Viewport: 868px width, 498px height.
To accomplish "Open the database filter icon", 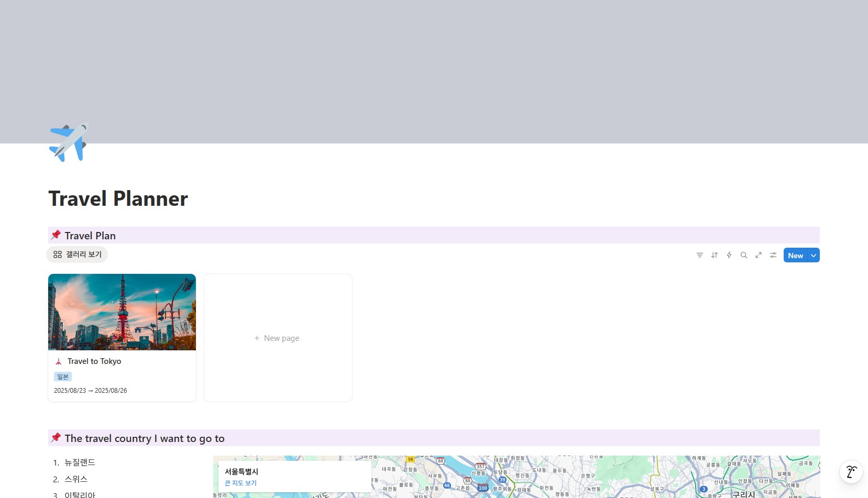I will (699, 255).
